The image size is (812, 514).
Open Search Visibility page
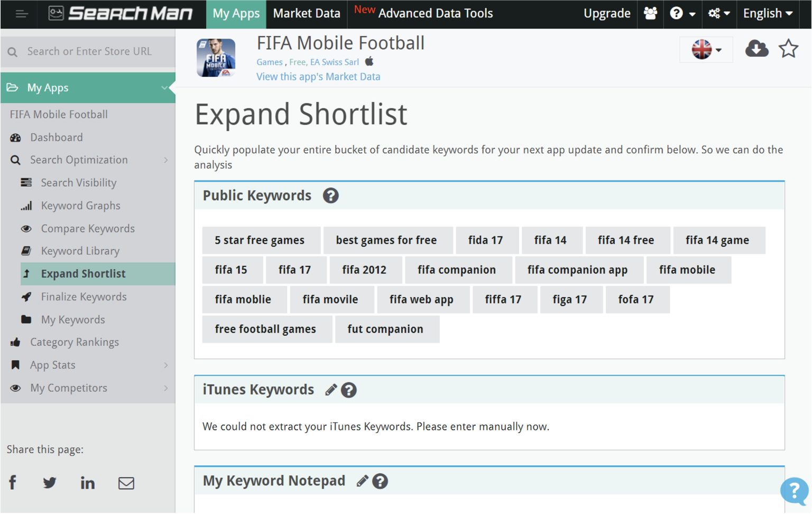(x=79, y=183)
